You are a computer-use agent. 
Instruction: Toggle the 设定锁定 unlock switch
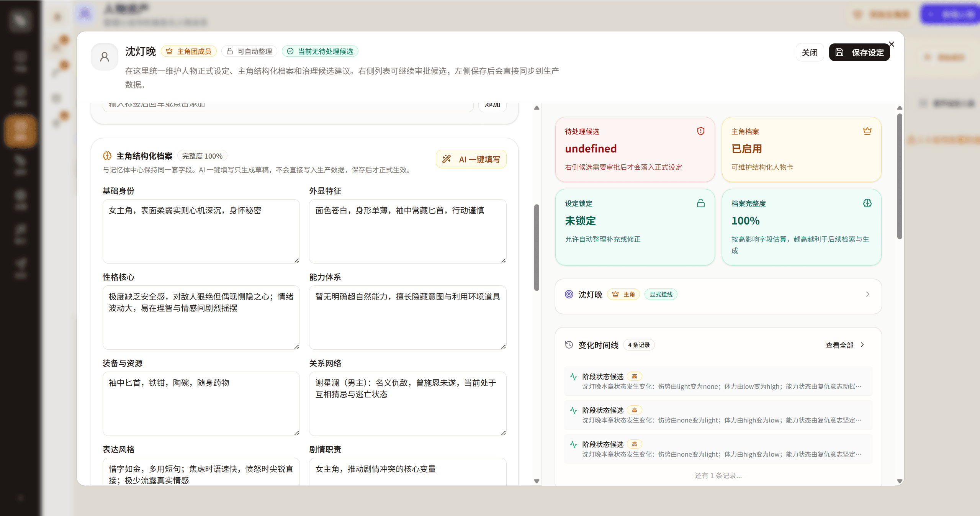pos(700,203)
